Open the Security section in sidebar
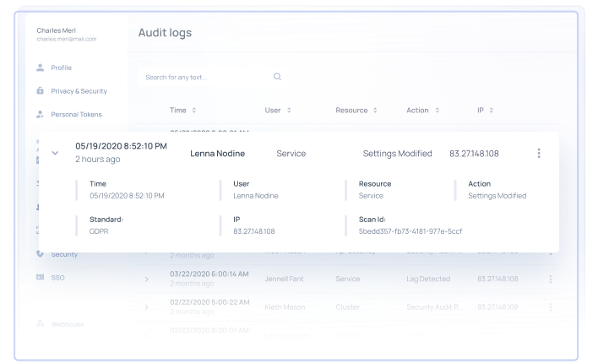598x364 pixels. click(64, 254)
